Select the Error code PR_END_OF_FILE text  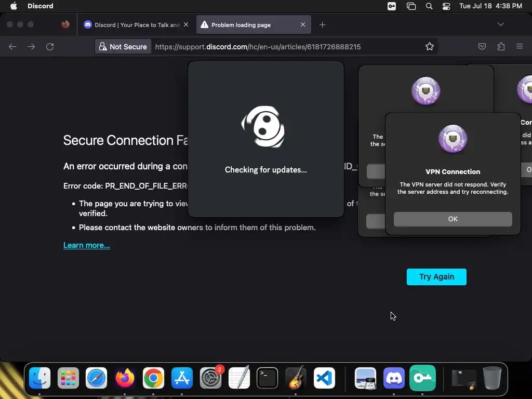tap(126, 186)
